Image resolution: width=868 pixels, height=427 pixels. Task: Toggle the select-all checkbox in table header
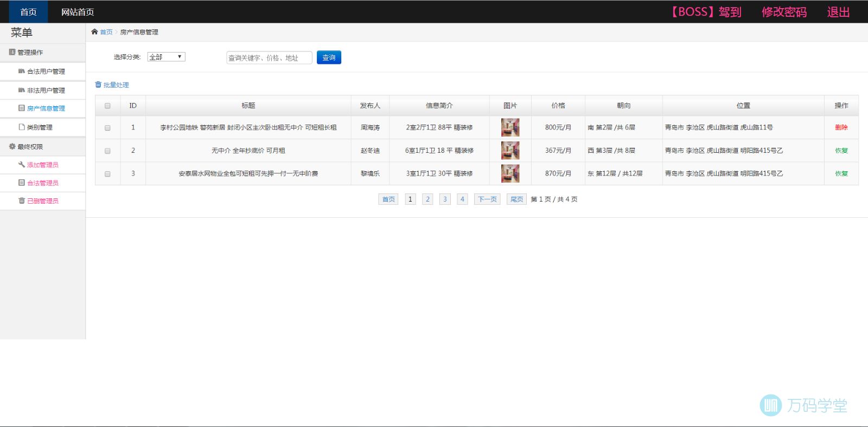107,106
